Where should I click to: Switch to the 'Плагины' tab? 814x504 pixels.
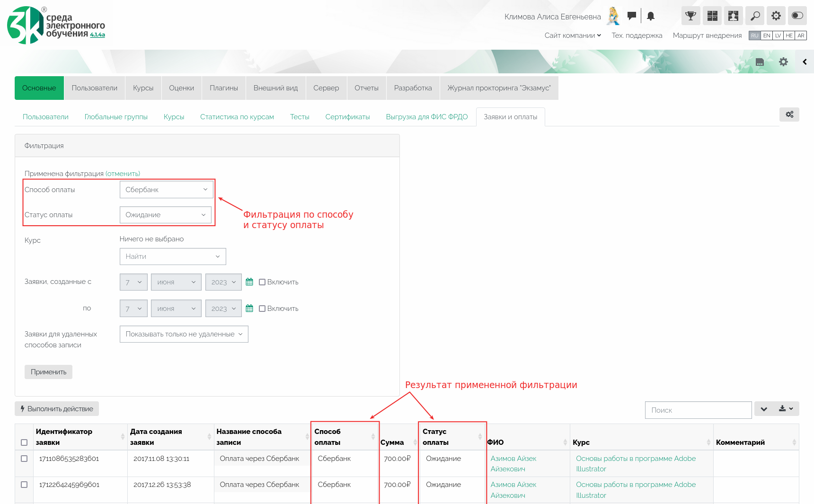tap(224, 88)
